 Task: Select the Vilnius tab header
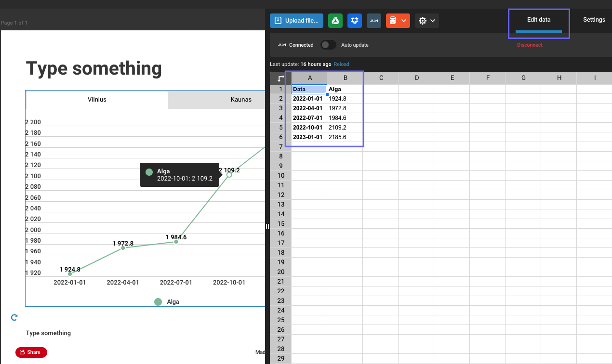(x=97, y=100)
